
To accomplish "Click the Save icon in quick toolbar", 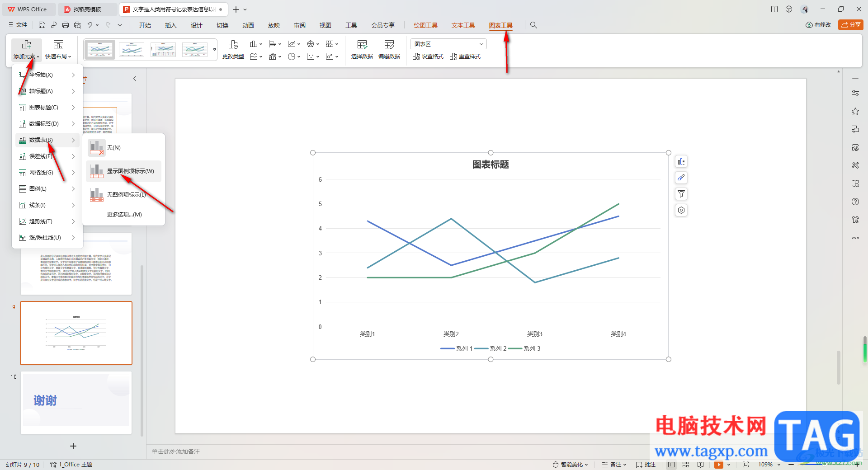I will [42, 25].
